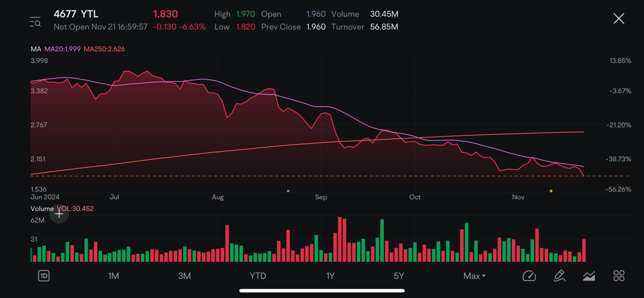
Task: Tap the MA indicator name
Action: pyautogui.click(x=36, y=49)
